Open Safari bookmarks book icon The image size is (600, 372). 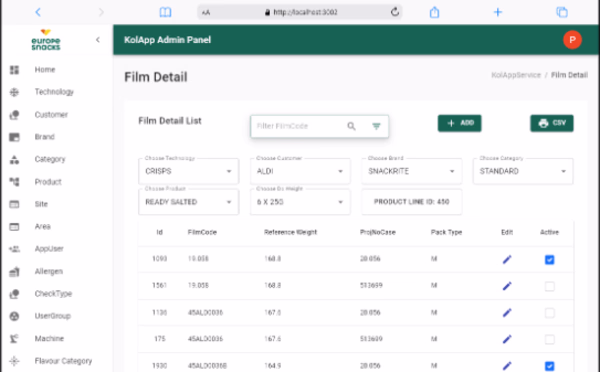pos(165,12)
